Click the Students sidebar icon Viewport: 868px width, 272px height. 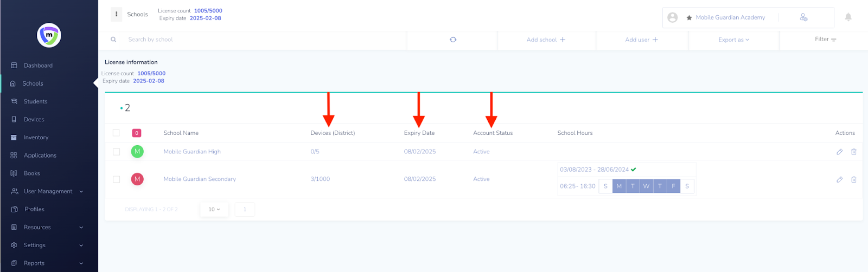[x=14, y=101]
